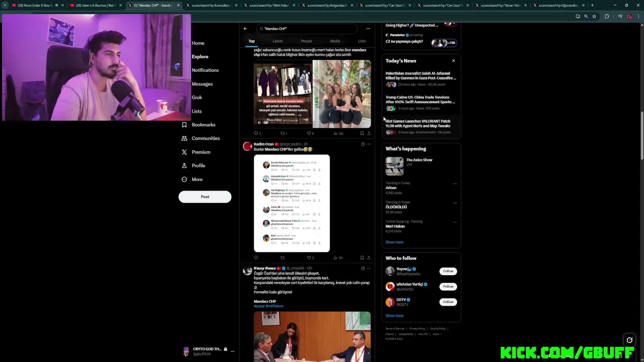Follow Yoyow account
644x362 pixels.
[x=448, y=271]
